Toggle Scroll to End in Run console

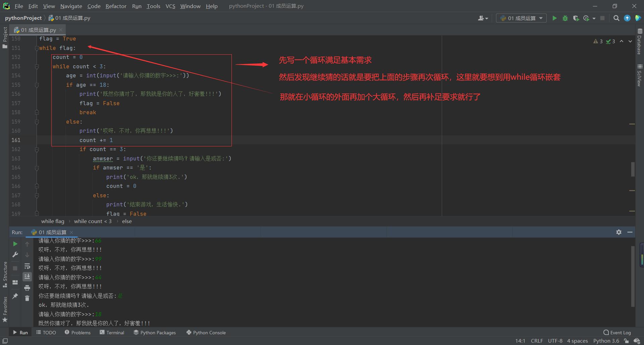27,276
